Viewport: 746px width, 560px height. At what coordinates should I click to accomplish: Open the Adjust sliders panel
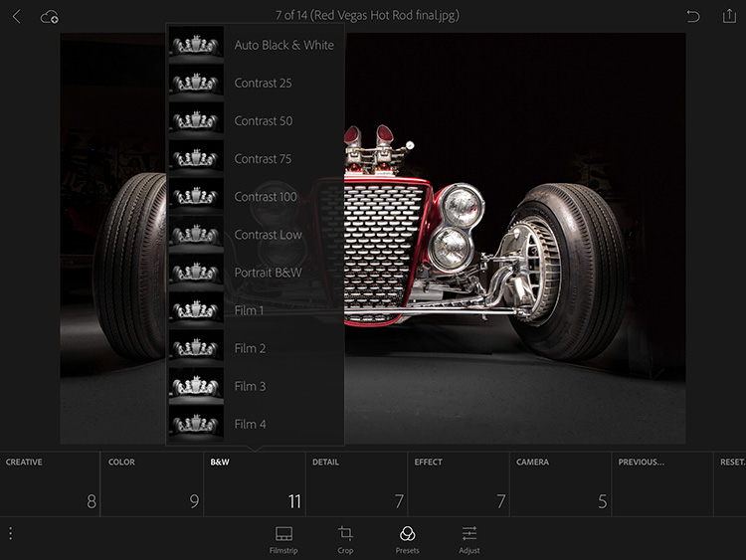coord(469,540)
